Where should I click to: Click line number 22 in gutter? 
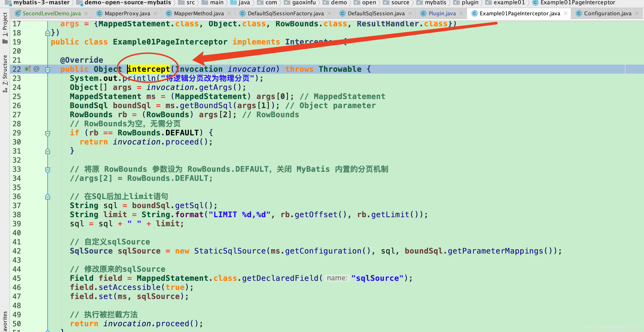tap(17, 69)
